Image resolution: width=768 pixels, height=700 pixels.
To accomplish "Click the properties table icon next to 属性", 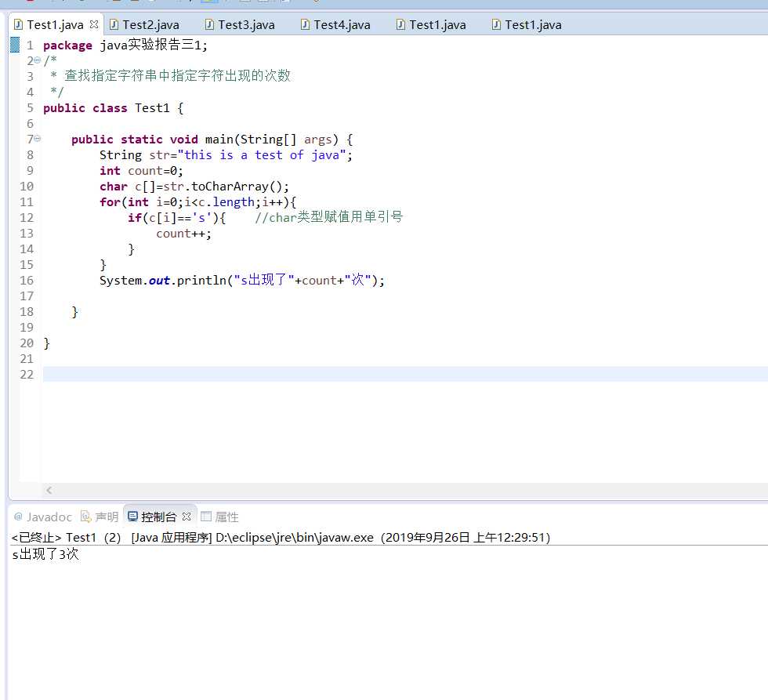I will click(206, 517).
